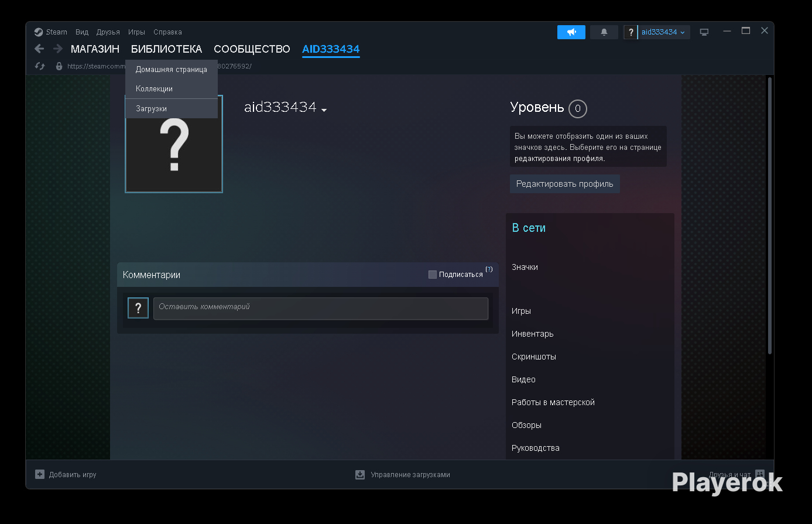This screenshot has height=524, width=812.
Task: Open the Вид menu
Action: (x=82, y=32)
